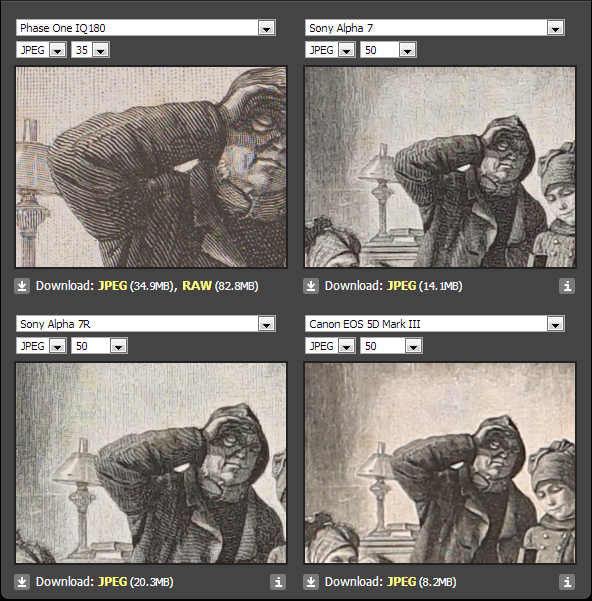Screen dimensions: 592x601
Task: Download the 82.8MB RAW file
Action: (x=197, y=286)
